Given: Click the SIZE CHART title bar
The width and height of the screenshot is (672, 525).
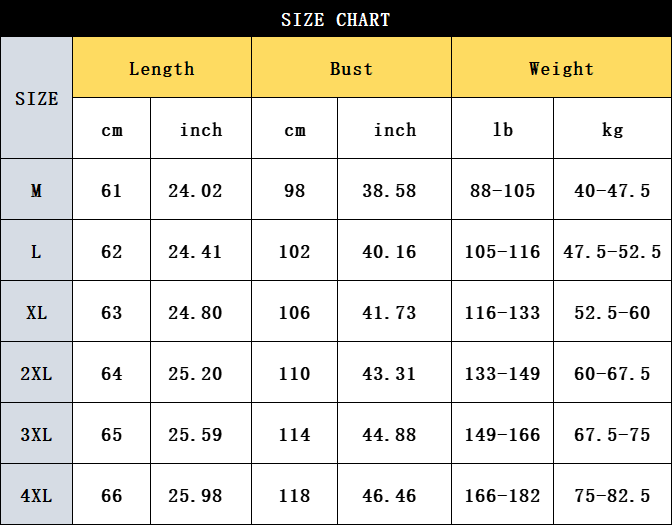Looking at the screenshot, I should click(336, 19).
